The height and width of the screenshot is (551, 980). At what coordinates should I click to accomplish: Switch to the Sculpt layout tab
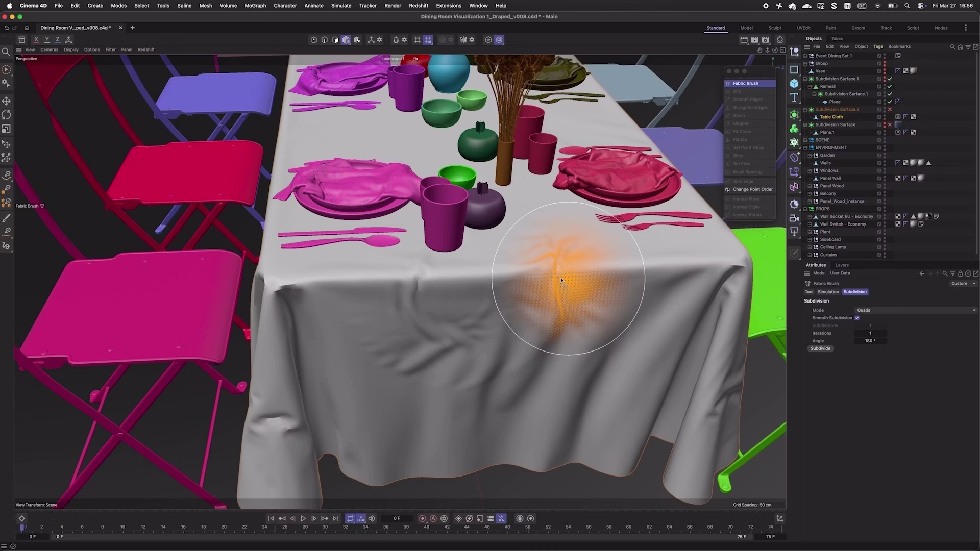[774, 28]
